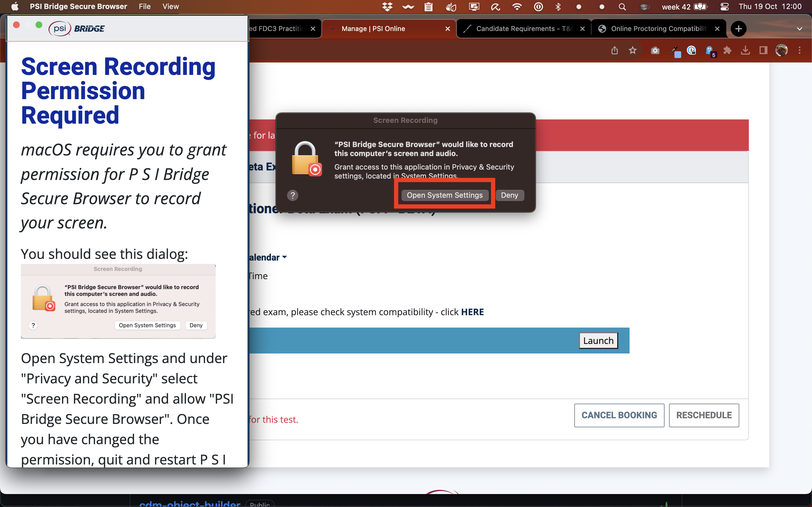Click the HERE link for system compatibility check
812x507 pixels.
coord(472,312)
